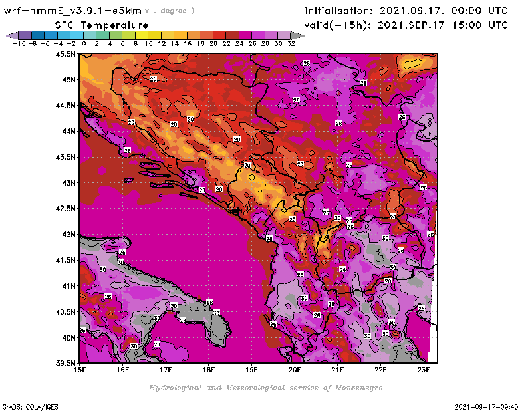Viewport: 532px width, 411px height.
Task: Click the 44.5N latitude label
Action: (65, 106)
